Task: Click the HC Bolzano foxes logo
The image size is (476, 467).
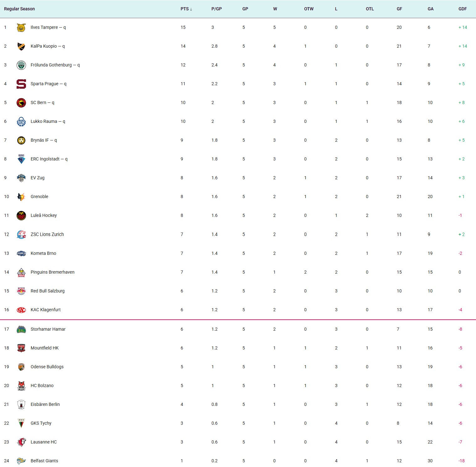Action: pos(21,386)
